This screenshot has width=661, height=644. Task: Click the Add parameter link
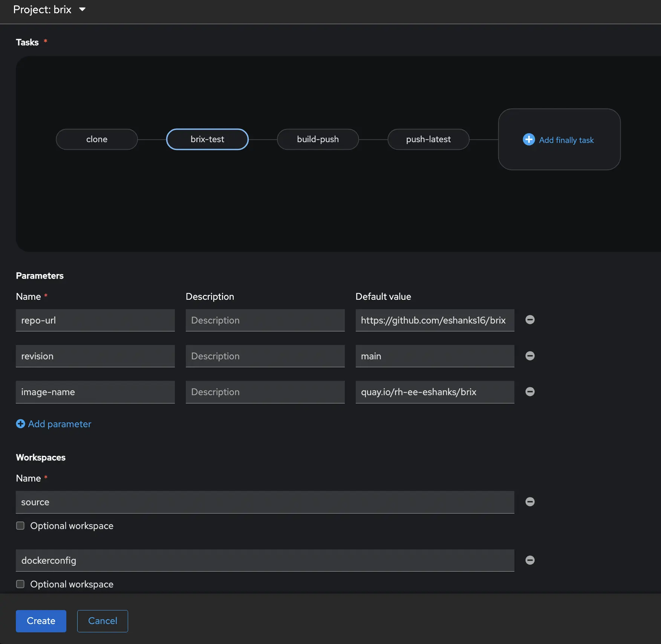(x=60, y=424)
